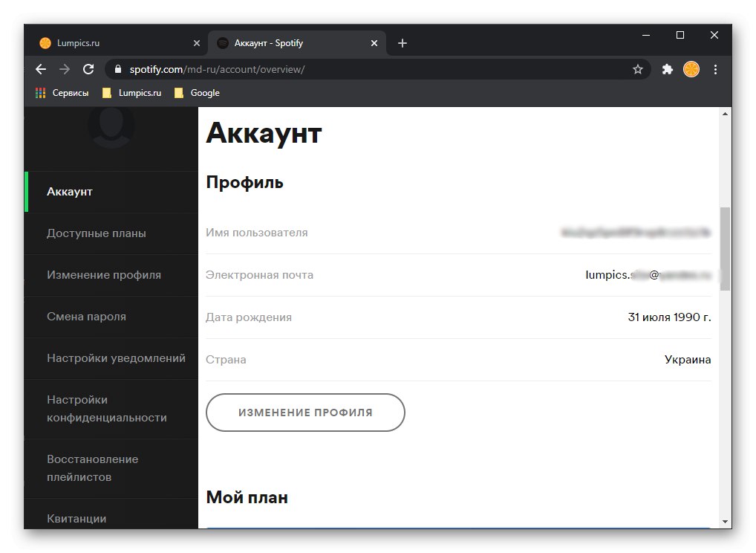Click the user avatar in the sidebar
The height and width of the screenshot is (553, 756).
click(x=111, y=126)
